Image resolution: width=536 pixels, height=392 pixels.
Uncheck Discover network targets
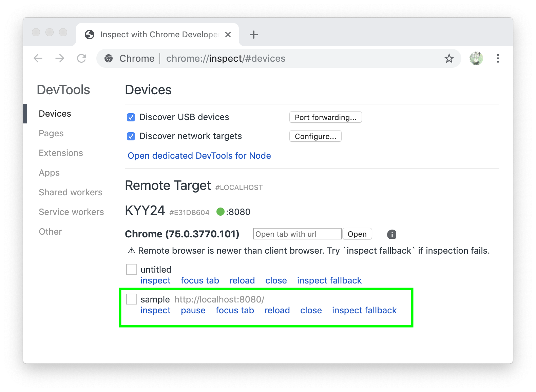pos(131,136)
